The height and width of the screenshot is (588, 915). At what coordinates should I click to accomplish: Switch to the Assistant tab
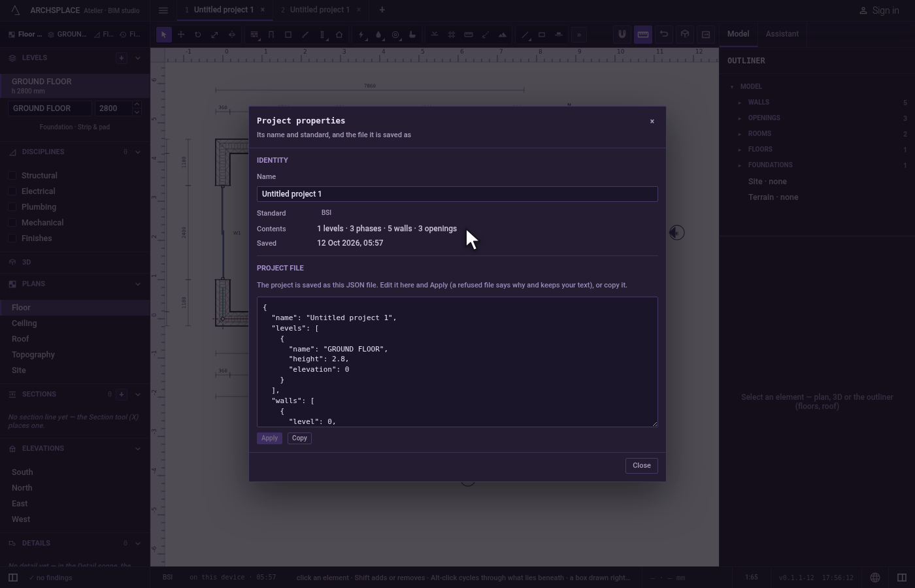point(782,34)
